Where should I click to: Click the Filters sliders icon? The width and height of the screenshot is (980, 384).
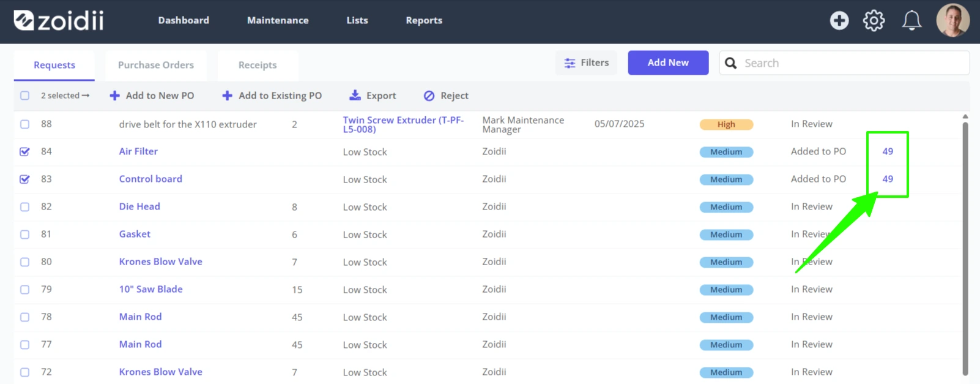[570, 63]
